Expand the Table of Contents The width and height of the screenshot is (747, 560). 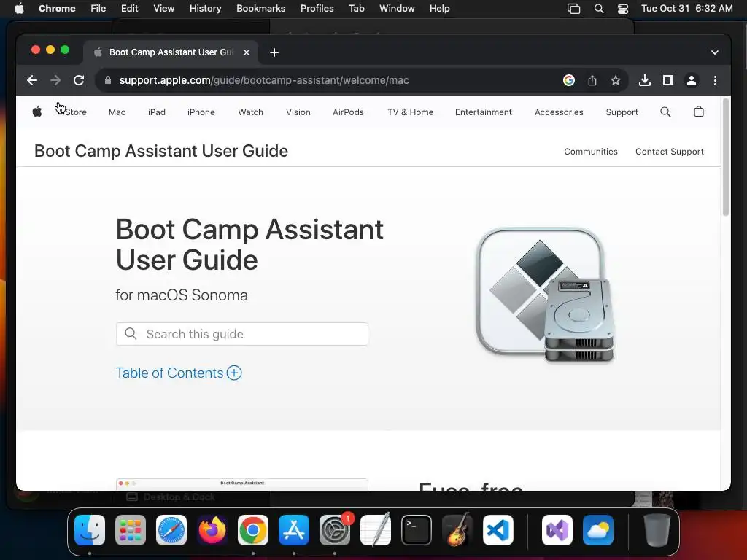coord(179,373)
